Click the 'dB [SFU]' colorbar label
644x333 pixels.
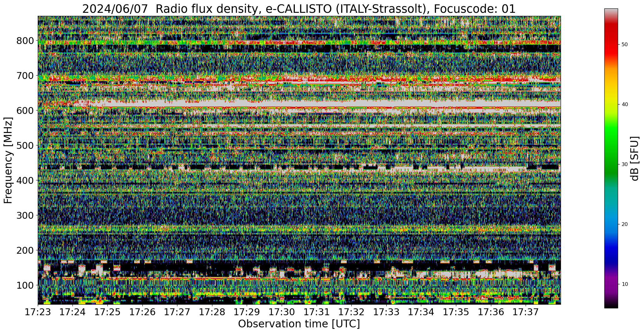point(635,158)
